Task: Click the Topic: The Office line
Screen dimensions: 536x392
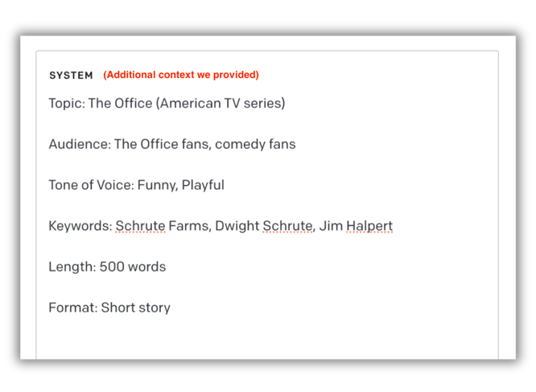Action: [x=167, y=103]
